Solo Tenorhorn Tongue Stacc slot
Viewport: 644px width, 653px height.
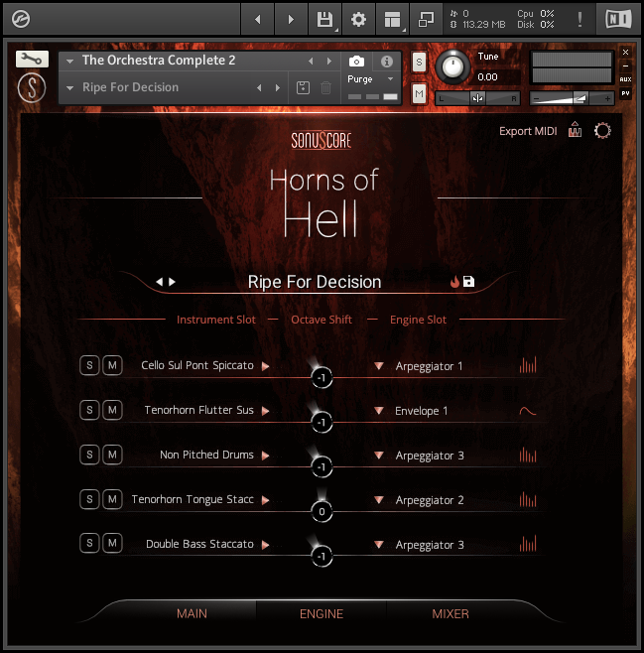[x=89, y=499]
